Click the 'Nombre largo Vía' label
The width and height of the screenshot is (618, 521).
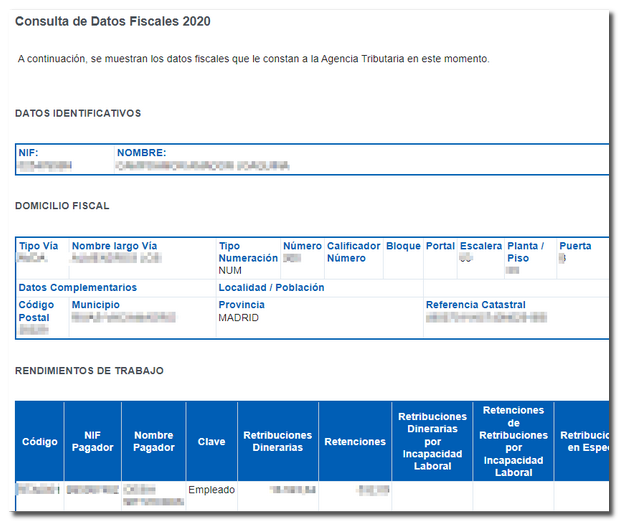(114, 246)
